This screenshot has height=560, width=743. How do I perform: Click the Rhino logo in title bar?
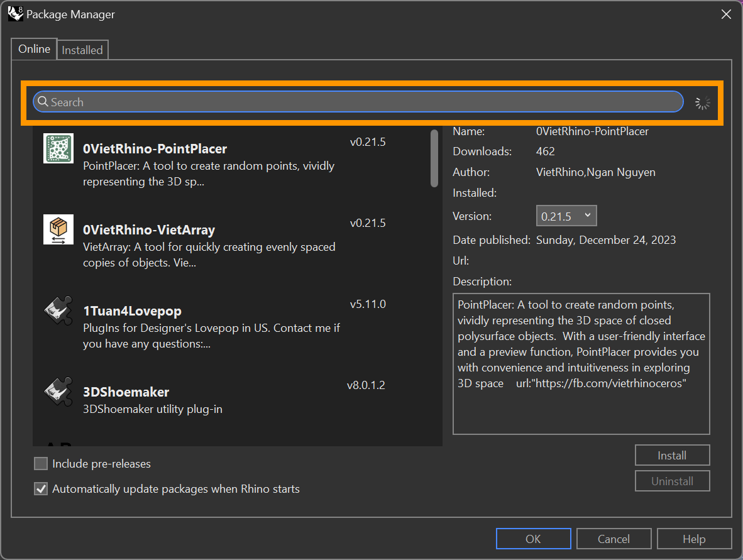[x=15, y=14]
